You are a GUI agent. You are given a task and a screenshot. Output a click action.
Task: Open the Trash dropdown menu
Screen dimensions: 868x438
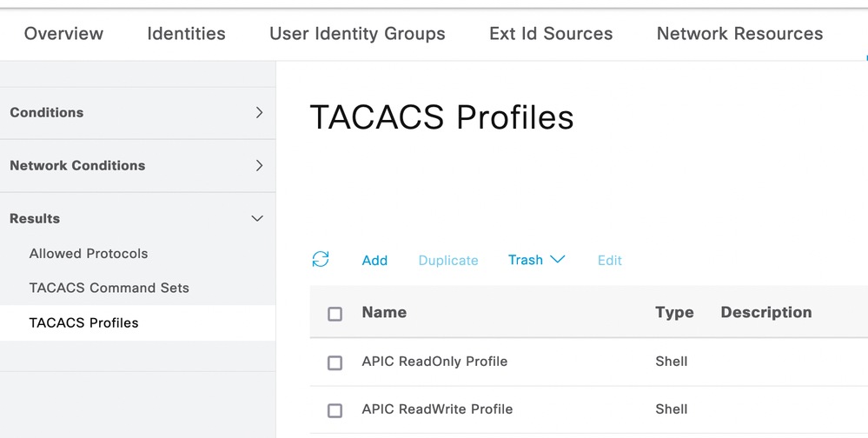[536, 260]
